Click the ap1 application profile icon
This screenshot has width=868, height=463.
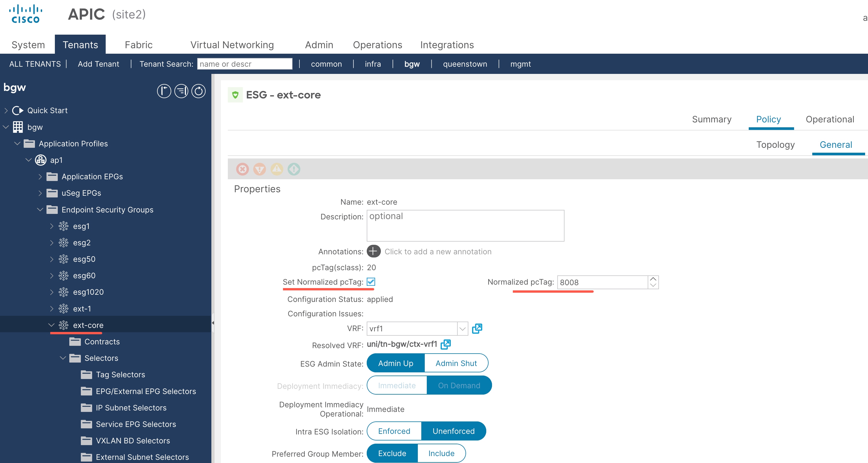(x=41, y=160)
